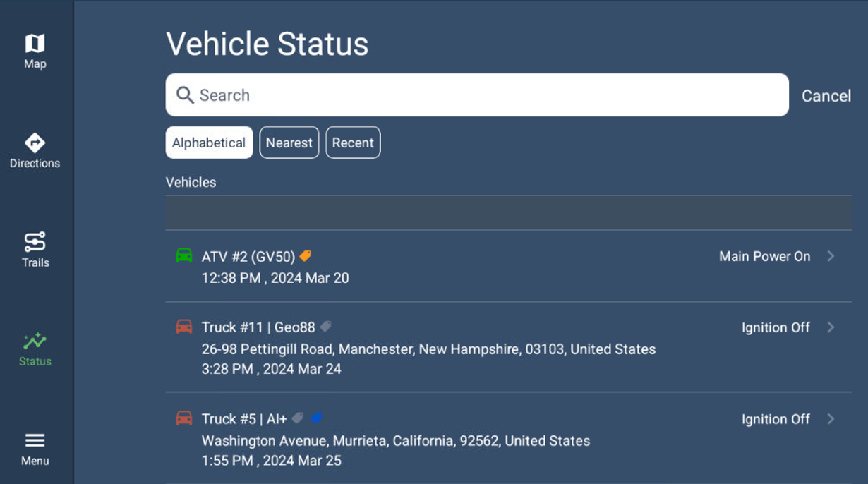This screenshot has width=868, height=484.
Task: Click the orange tag icon next to ATV #2
Action: [x=305, y=256]
